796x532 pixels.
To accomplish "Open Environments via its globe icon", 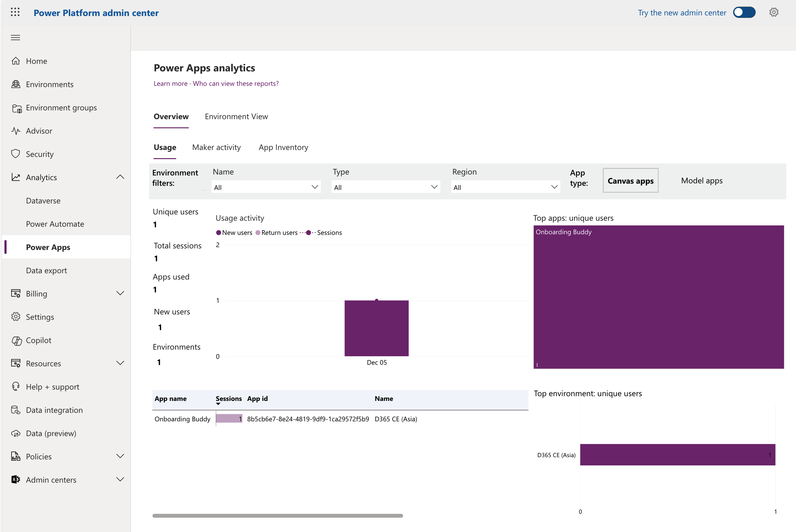I will [x=16, y=84].
